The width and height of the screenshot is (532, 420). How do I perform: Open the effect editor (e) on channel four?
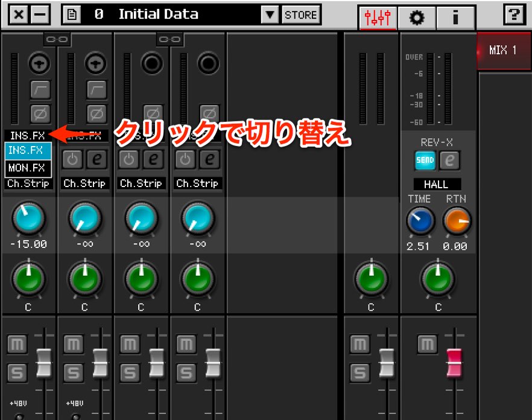pyautogui.click(x=210, y=159)
